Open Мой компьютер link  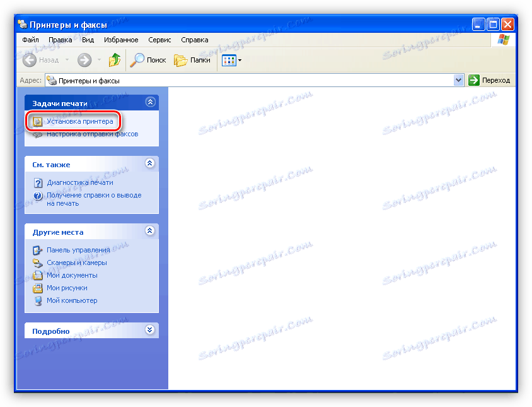(72, 300)
